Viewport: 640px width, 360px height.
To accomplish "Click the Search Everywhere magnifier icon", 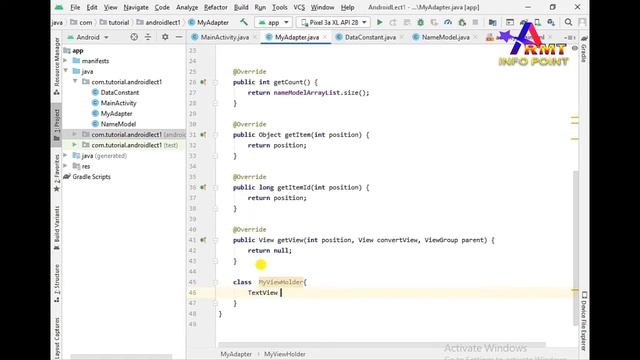I will coord(568,22).
